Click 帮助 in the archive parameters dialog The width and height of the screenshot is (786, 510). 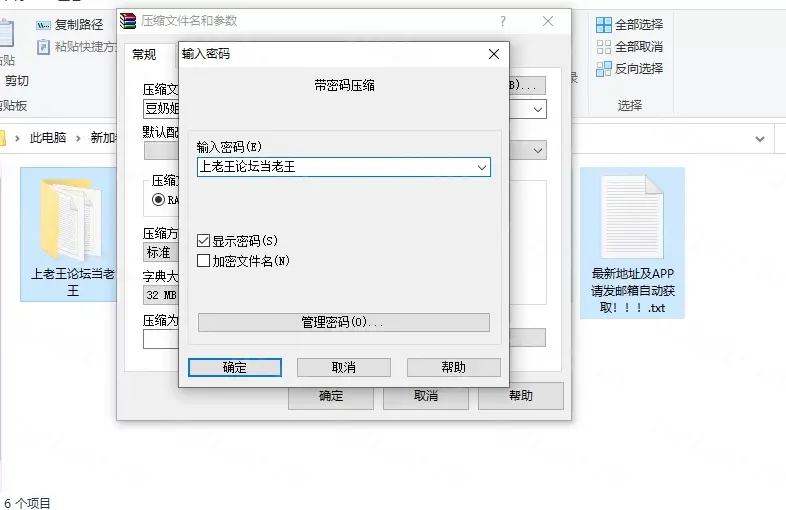point(521,396)
